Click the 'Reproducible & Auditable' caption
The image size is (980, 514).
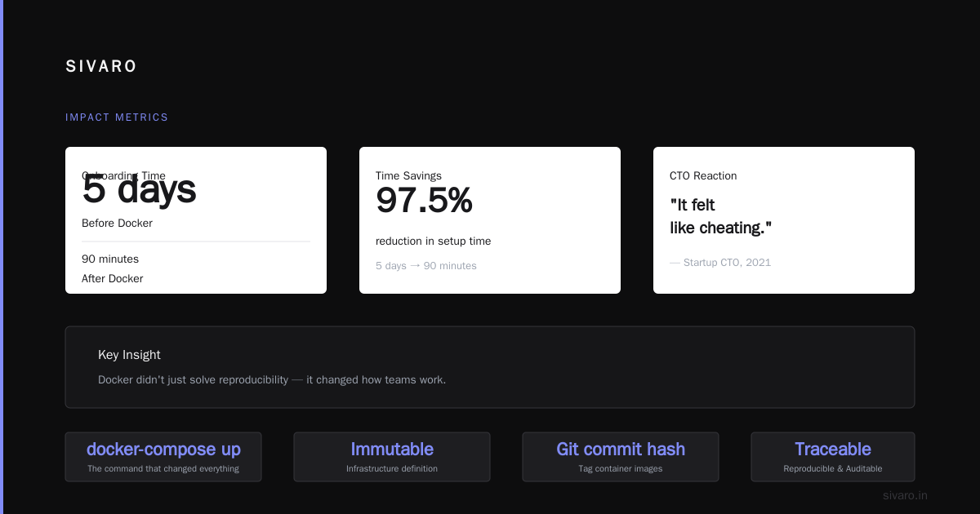[833, 469]
